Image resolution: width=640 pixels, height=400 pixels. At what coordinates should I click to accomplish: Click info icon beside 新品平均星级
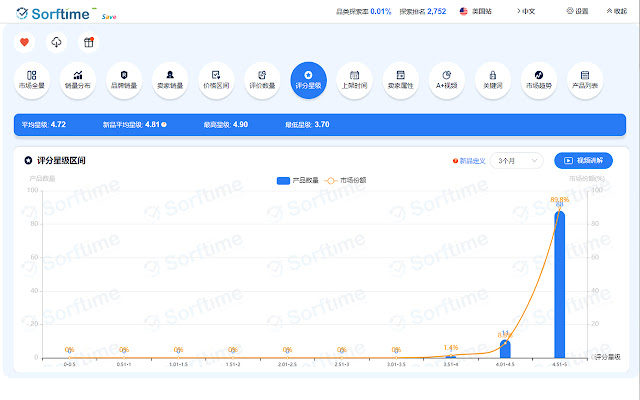pyautogui.click(x=163, y=125)
